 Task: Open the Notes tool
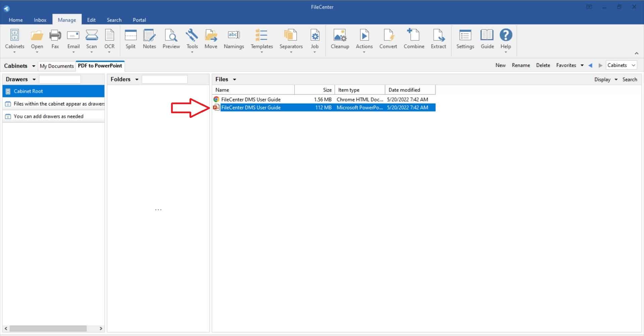pos(149,40)
